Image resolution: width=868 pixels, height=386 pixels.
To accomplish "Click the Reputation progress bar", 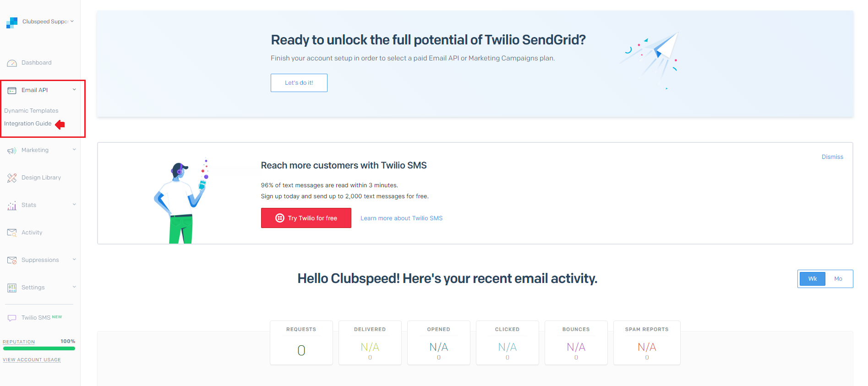I will click(x=39, y=348).
